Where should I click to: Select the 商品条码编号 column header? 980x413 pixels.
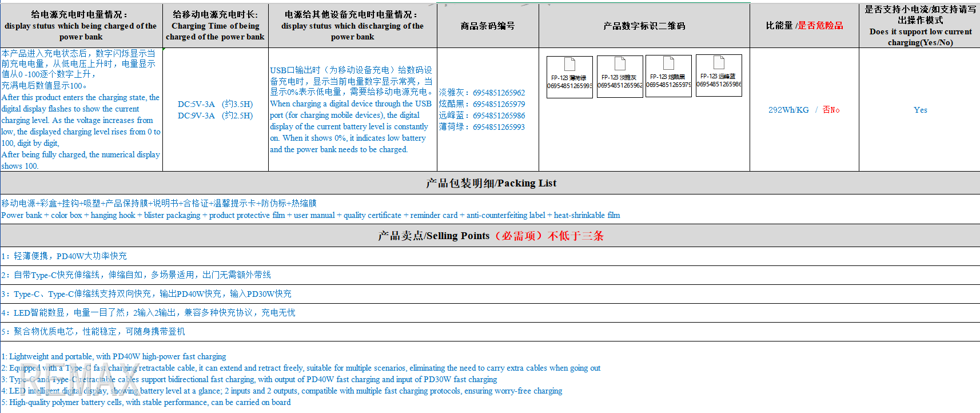pos(488,26)
